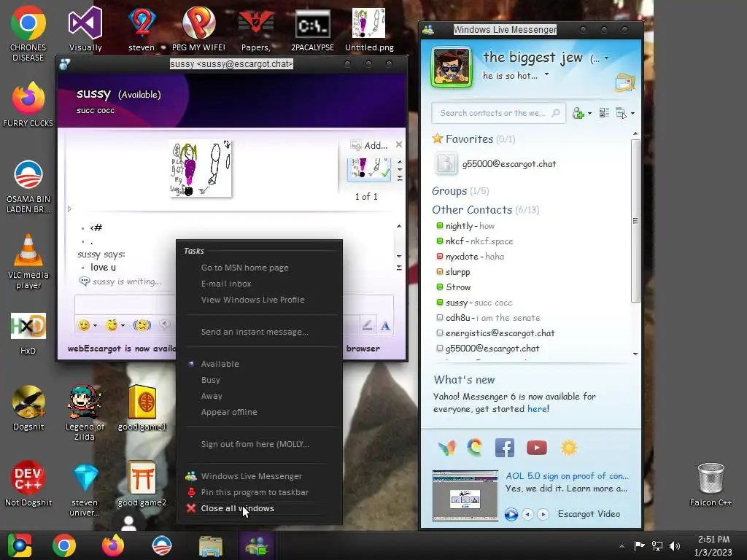Click the smiley emoticon button in chat
Viewport: 747px width, 560px height.
coord(84,325)
